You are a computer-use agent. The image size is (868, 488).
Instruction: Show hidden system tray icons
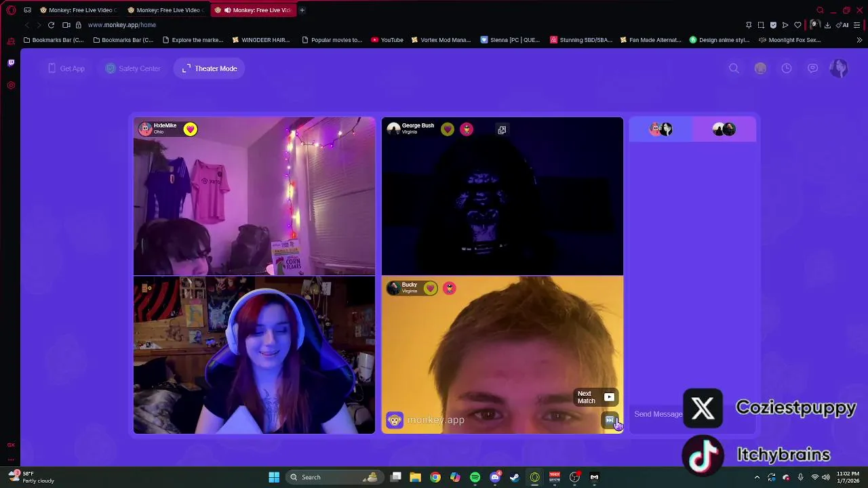tap(757, 477)
